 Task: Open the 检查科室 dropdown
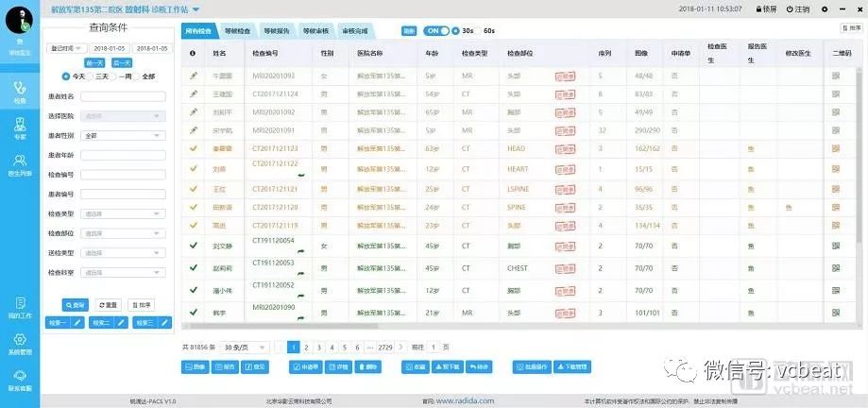point(123,272)
